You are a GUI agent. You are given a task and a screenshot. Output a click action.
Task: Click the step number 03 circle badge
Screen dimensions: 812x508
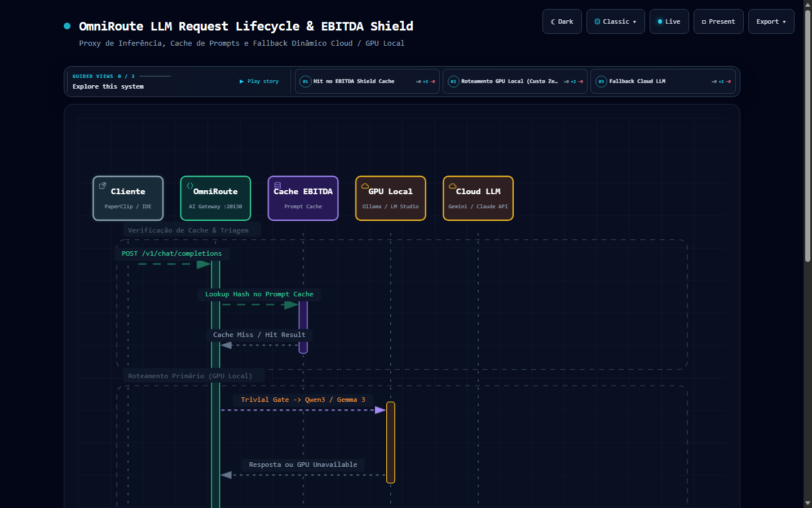[x=601, y=81]
